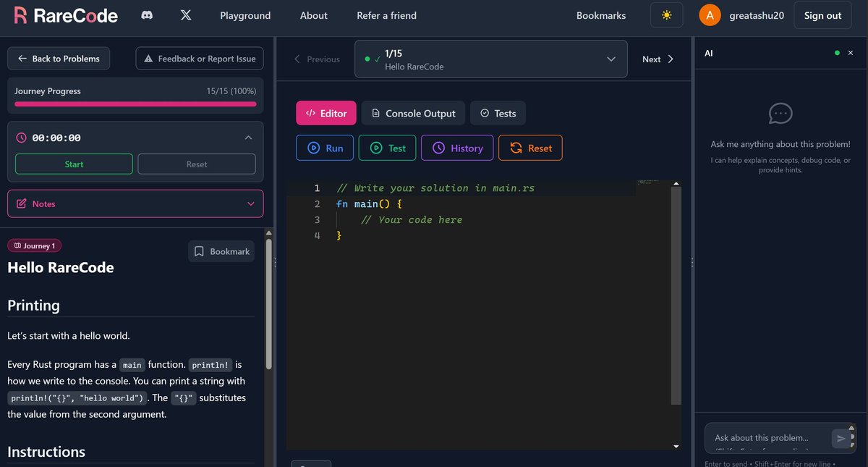Switch to the Console Output tab
The width and height of the screenshot is (868, 467).
413,113
